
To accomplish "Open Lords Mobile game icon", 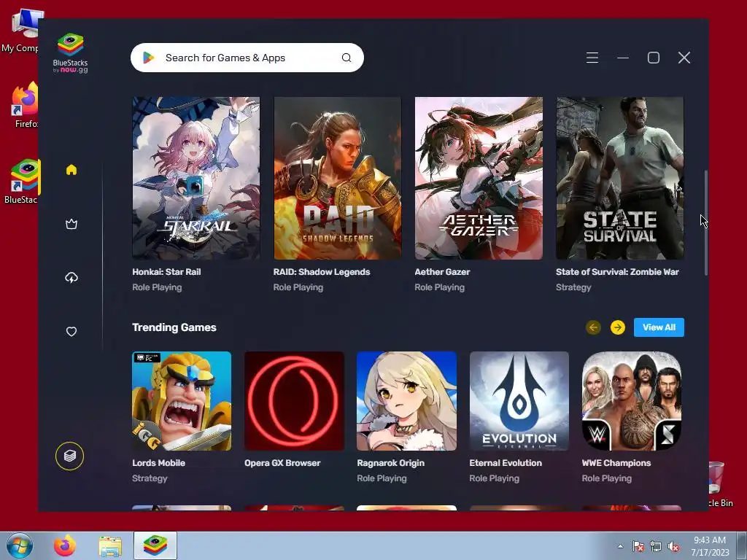I will [x=182, y=401].
